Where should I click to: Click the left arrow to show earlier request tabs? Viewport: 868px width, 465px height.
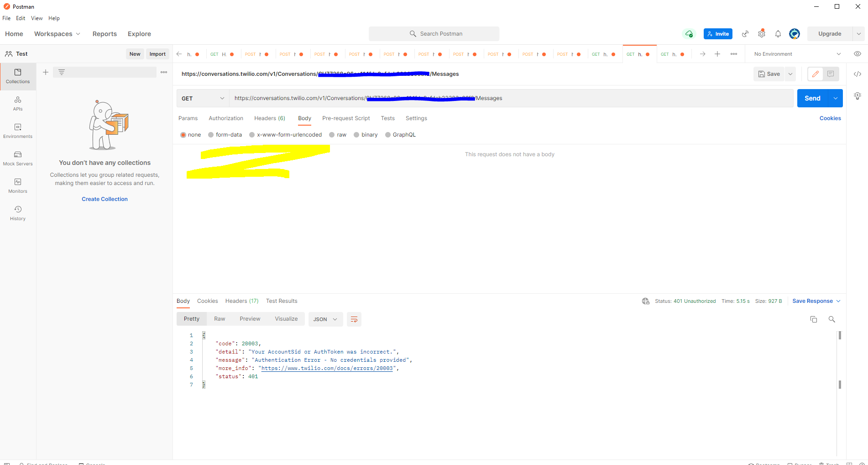[x=179, y=54]
